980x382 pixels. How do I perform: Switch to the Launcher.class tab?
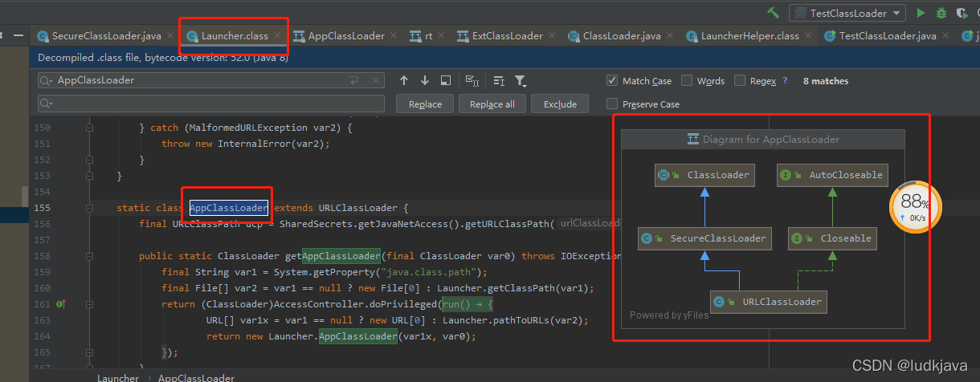pyautogui.click(x=235, y=36)
